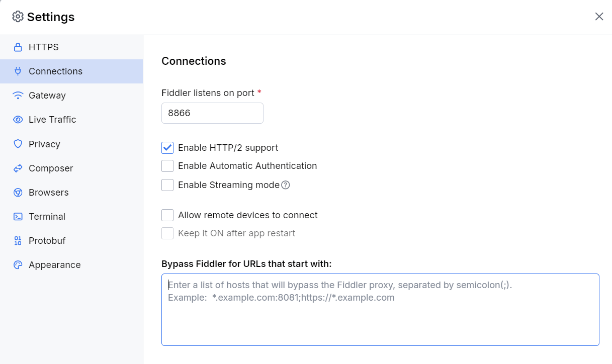The image size is (612, 364).
Task: Uncheck Enable HTTP/2 support
Action: (x=167, y=147)
